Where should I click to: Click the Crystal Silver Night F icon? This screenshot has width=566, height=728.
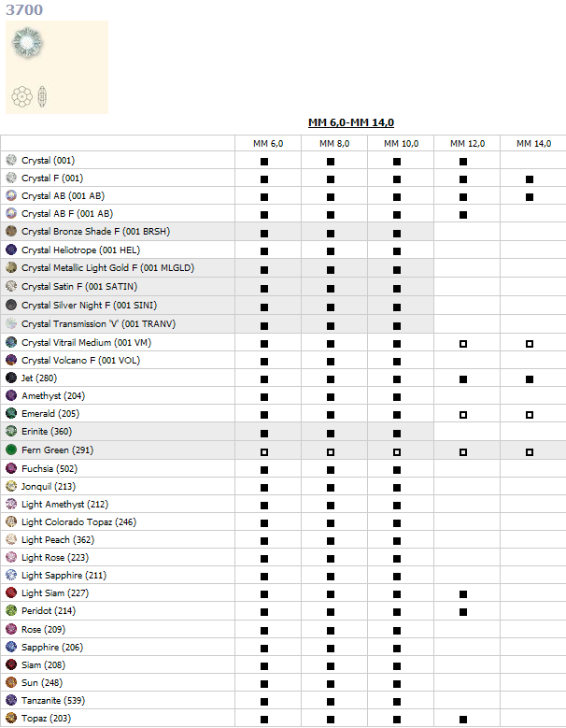11,305
